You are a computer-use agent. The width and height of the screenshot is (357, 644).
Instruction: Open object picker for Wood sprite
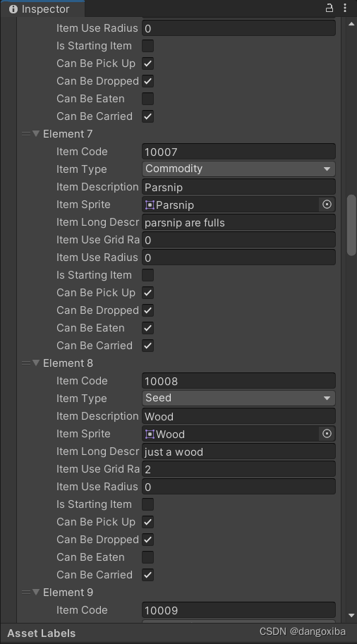(x=327, y=434)
